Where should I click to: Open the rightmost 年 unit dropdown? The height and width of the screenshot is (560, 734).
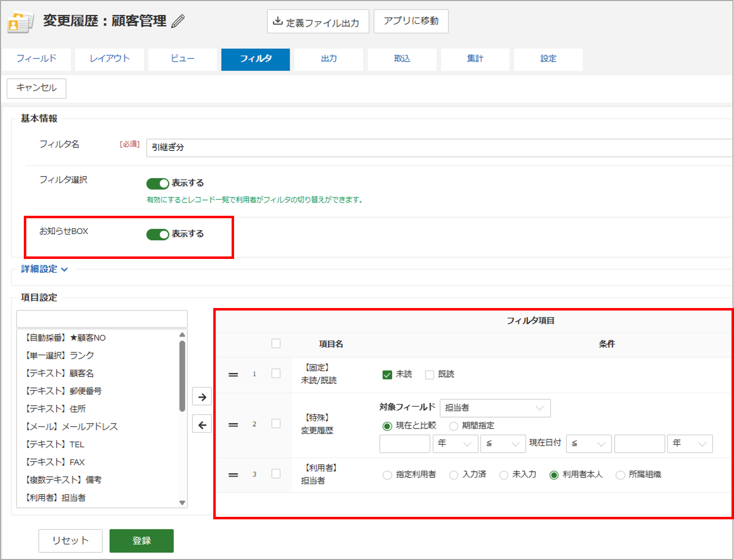pos(689,444)
